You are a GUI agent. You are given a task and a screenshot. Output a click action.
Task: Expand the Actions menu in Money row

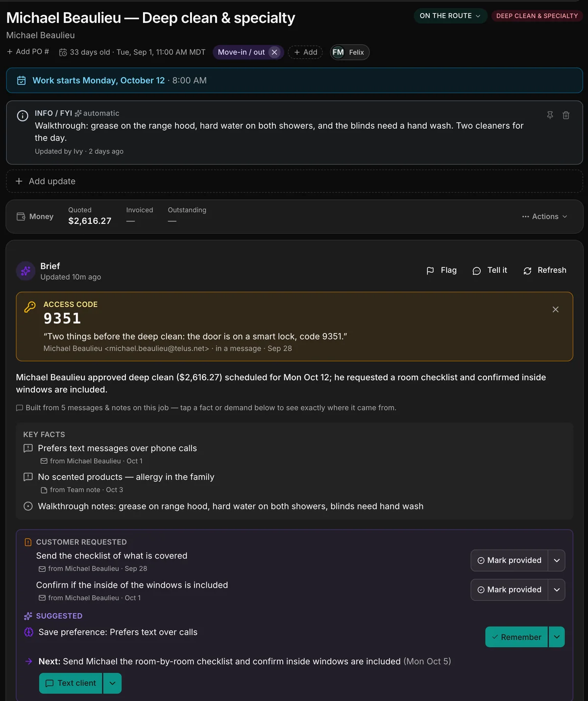point(544,217)
